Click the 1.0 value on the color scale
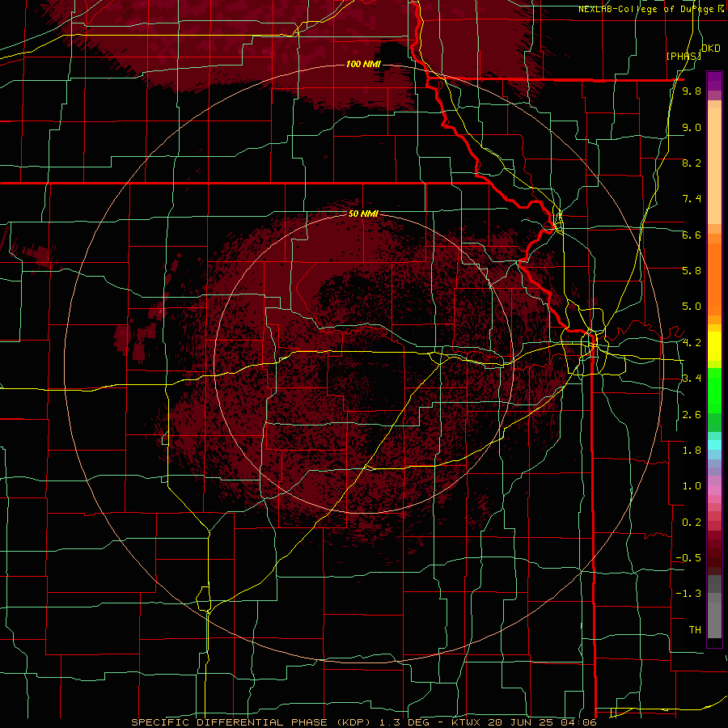Screen dimensions: 728x728 point(692,486)
